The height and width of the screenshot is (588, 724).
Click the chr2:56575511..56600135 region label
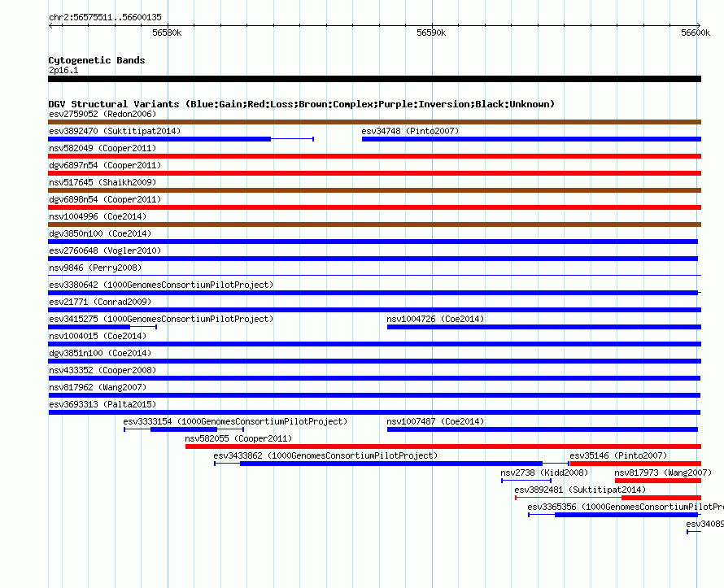click(105, 17)
